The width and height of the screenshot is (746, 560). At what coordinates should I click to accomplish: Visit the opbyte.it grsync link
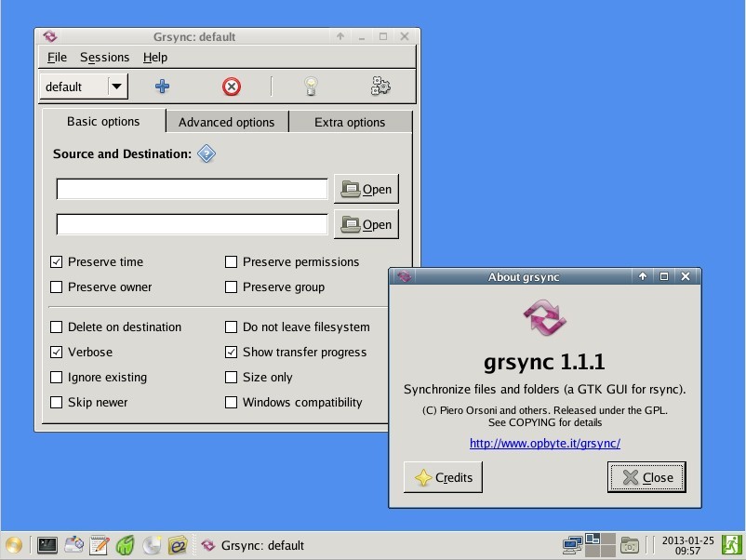coord(545,444)
